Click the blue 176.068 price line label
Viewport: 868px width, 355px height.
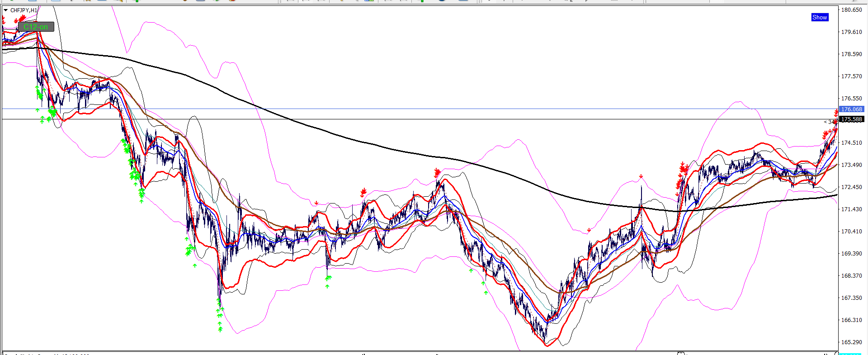point(851,109)
